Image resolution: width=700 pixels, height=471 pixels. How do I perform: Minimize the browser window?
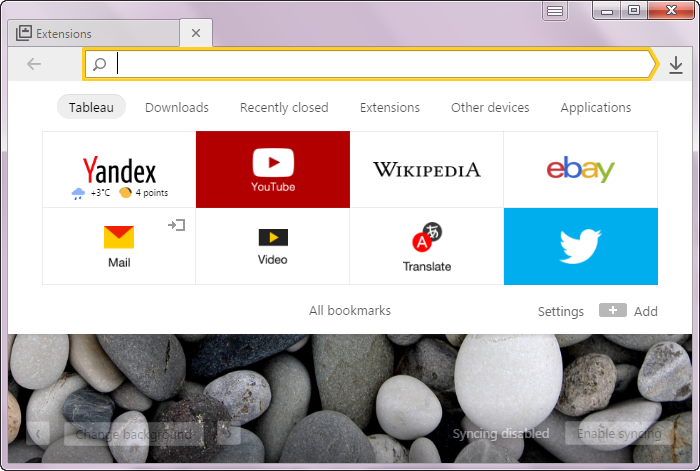607,11
